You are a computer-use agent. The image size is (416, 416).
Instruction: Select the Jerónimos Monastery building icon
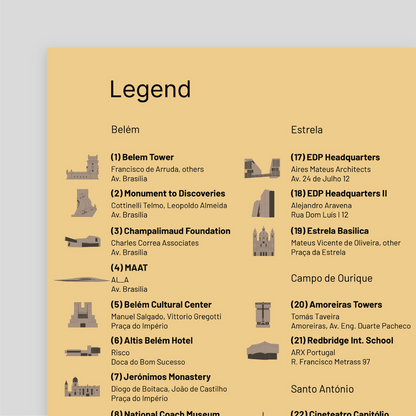pyautogui.click(x=82, y=387)
